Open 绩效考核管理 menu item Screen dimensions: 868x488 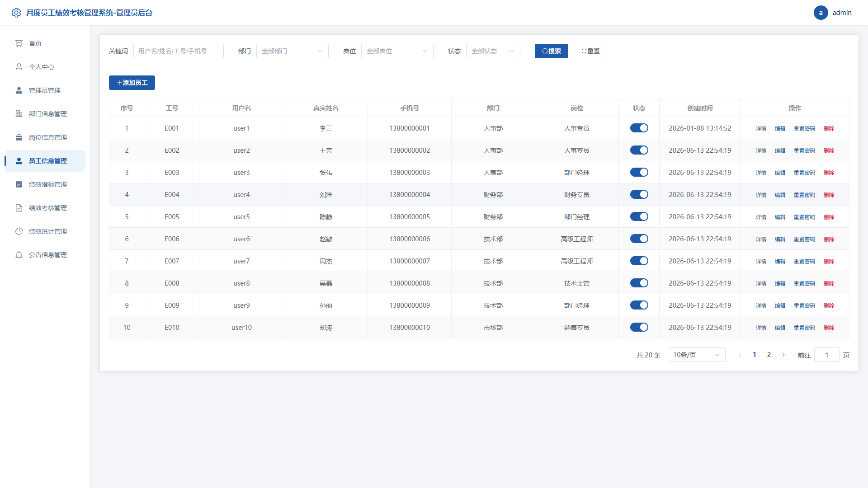[45, 208]
